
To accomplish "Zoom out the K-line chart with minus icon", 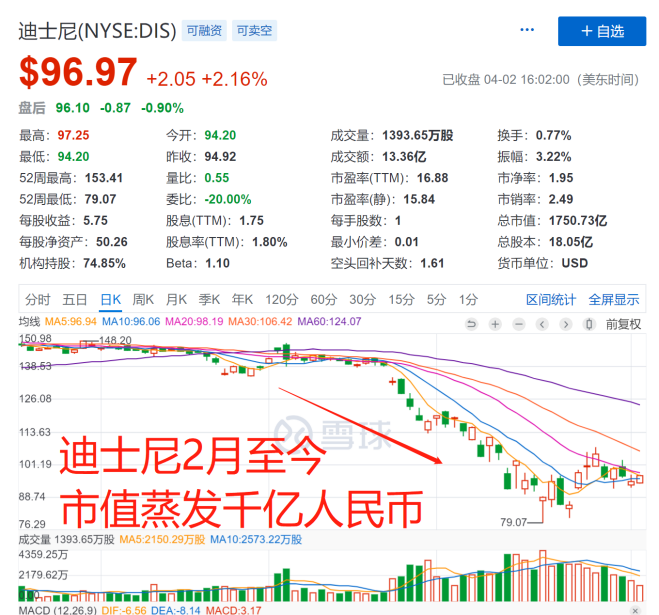I will pyautogui.click(x=519, y=324).
